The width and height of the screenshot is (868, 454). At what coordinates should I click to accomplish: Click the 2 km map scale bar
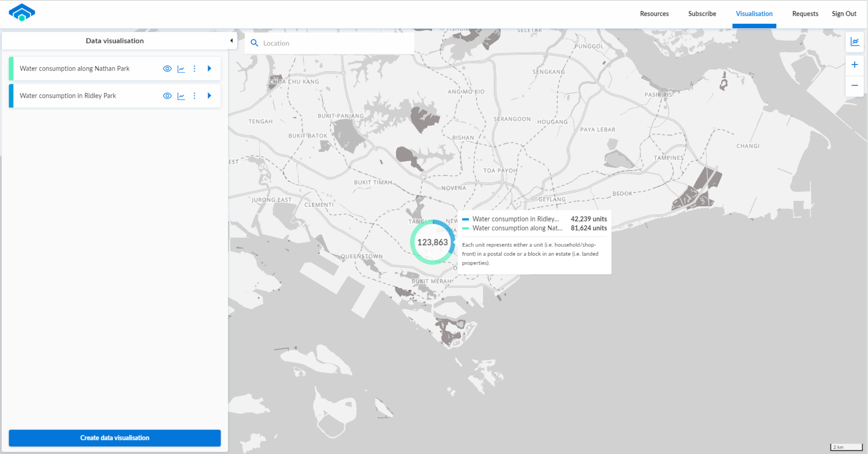coord(846,447)
